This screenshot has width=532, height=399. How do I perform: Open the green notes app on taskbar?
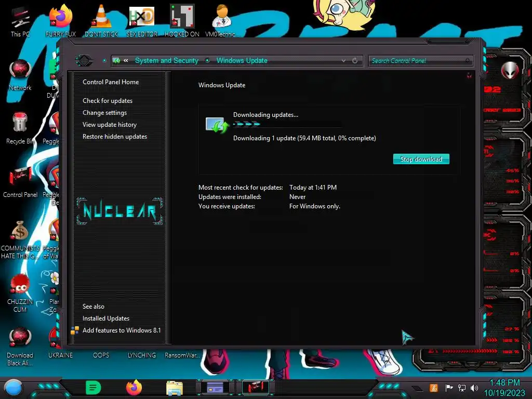[x=94, y=388]
